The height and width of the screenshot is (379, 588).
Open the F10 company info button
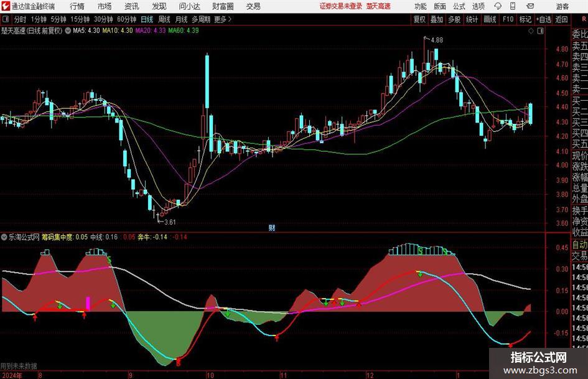[508, 19]
